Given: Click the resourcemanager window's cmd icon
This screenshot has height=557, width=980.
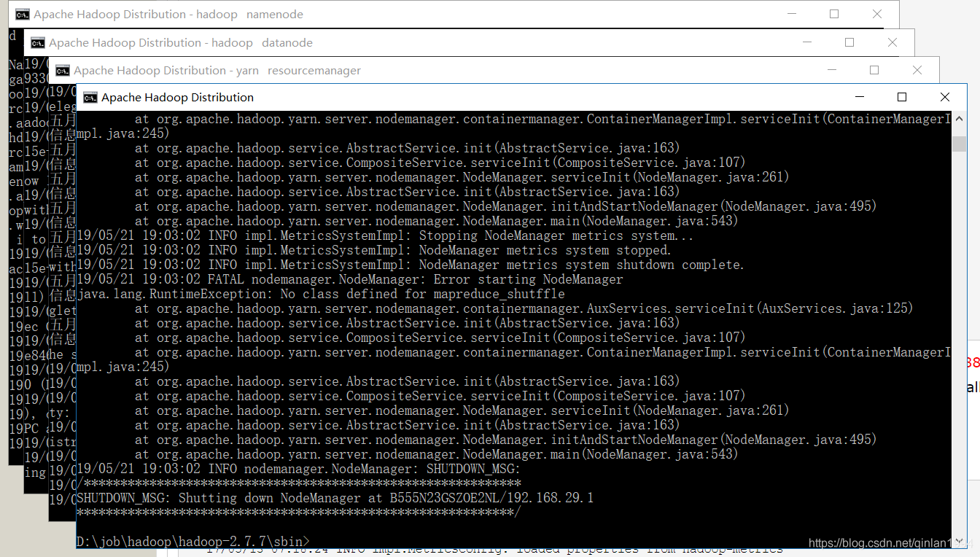Looking at the screenshot, I should click(x=63, y=71).
